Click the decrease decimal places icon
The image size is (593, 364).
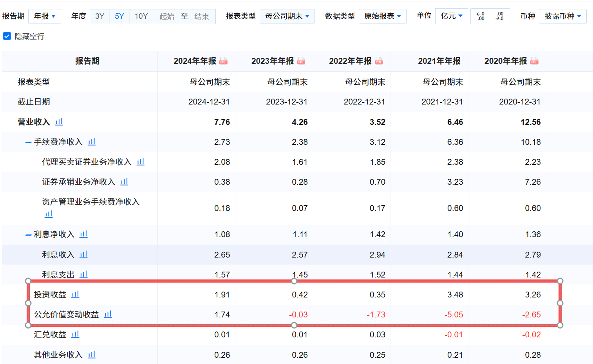[481, 16]
